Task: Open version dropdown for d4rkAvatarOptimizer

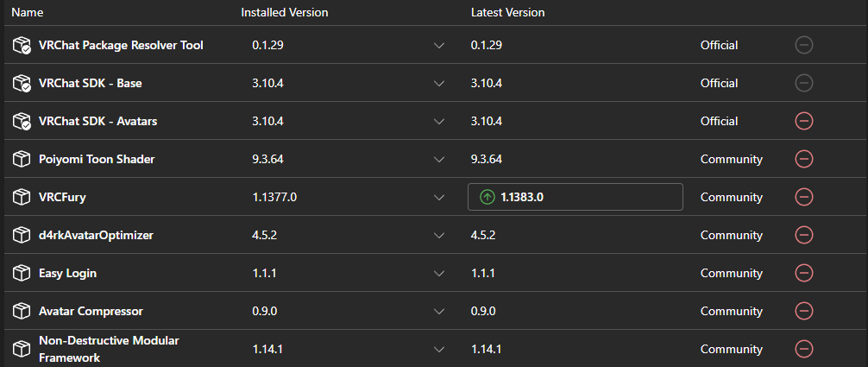Action: coord(439,236)
